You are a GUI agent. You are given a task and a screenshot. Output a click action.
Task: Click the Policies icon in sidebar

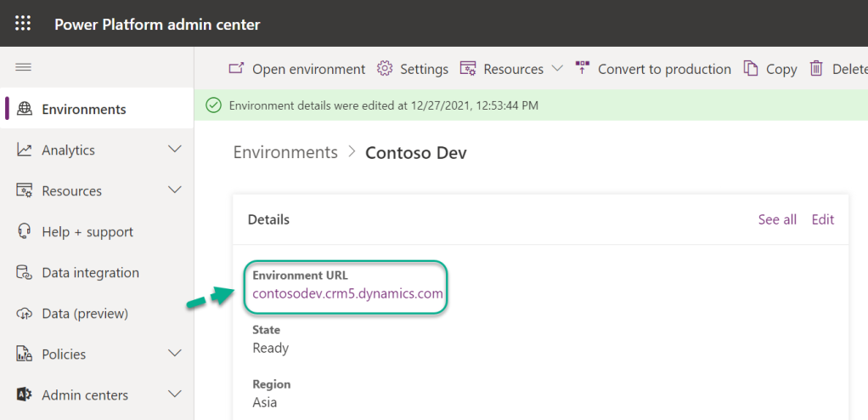pyautogui.click(x=25, y=354)
